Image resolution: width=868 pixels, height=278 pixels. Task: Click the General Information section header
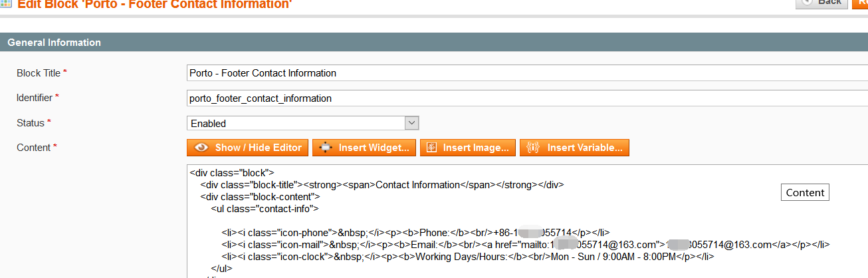click(x=54, y=43)
